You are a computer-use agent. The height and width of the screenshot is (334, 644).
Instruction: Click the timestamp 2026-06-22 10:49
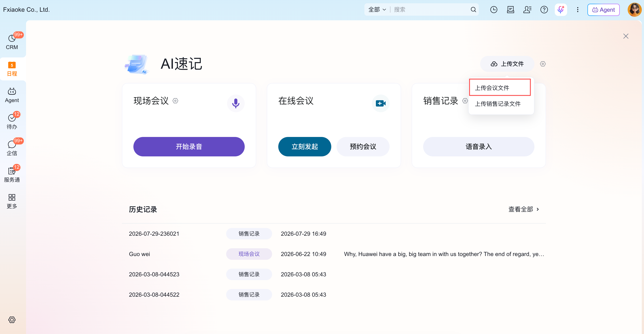pos(303,254)
